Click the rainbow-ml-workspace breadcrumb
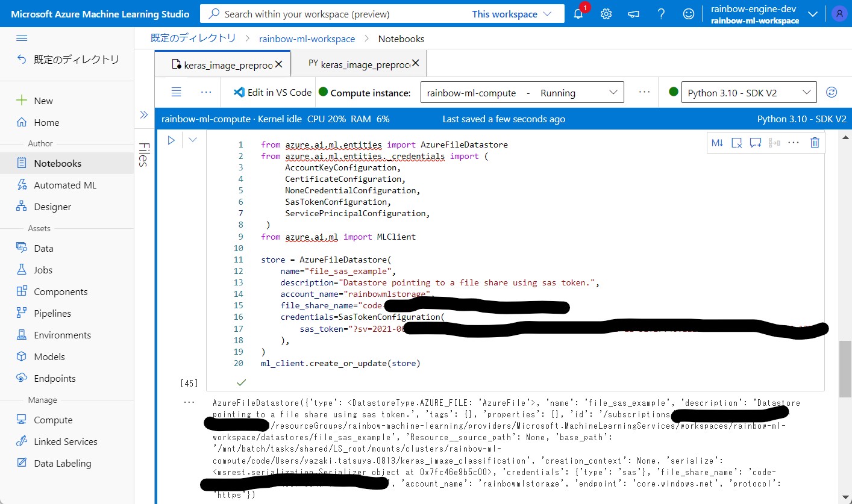 click(307, 39)
